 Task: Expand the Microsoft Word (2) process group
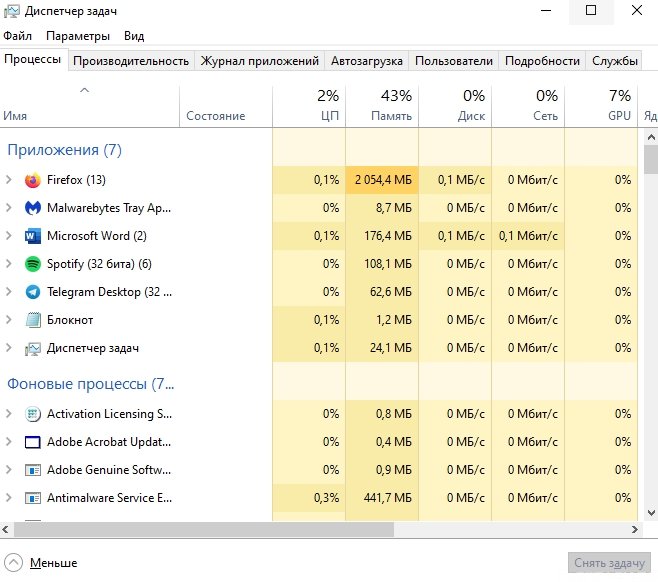[9, 236]
